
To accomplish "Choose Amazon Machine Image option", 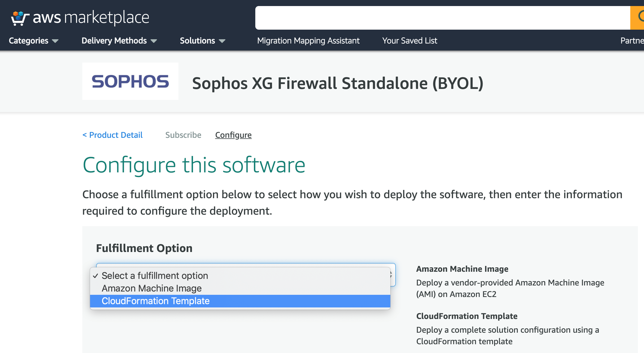I will (240, 288).
